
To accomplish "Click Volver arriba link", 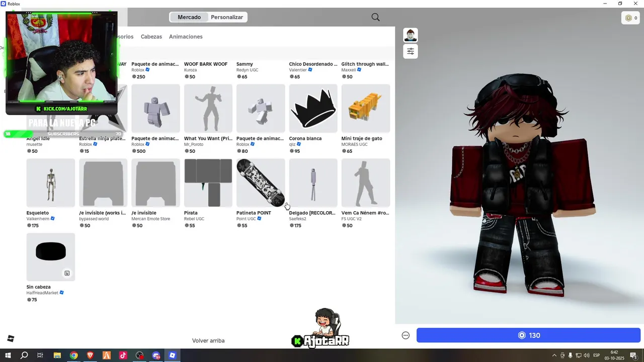I will 208,340.
